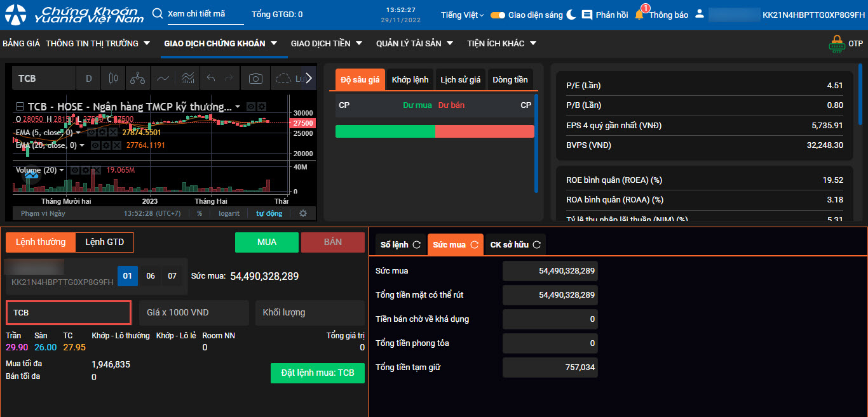Show more chart toolbar items with right arrow
Image resolution: width=868 pixels, height=417 pixels.
click(x=309, y=79)
